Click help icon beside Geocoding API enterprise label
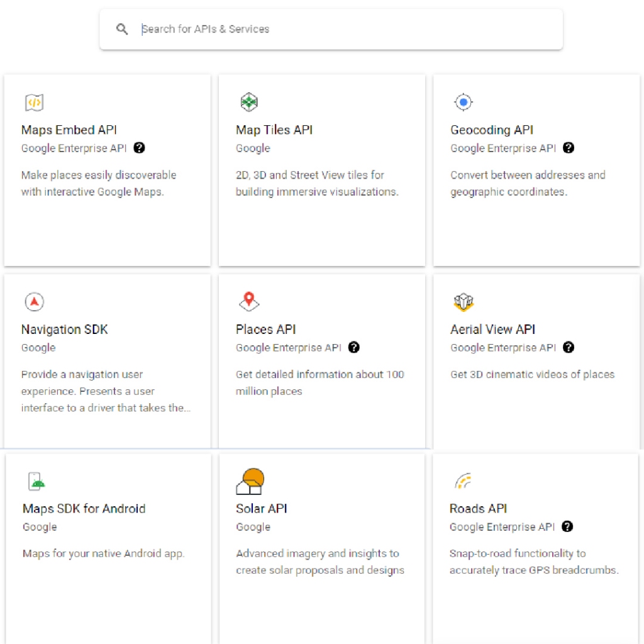The image size is (644, 644). tap(569, 148)
